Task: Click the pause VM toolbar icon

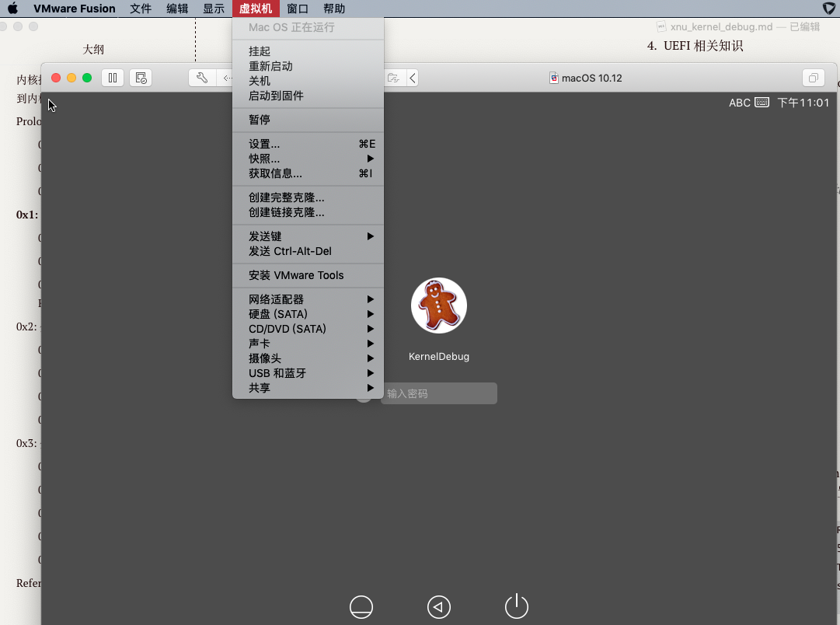Action: pos(113,78)
